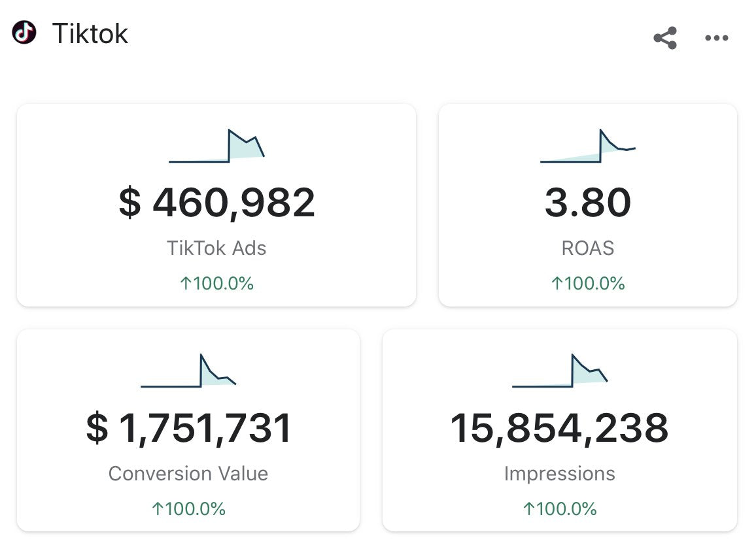The width and height of the screenshot is (756, 549).
Task: Open the ROAS sparkline chart
Action: coord(587,146)
